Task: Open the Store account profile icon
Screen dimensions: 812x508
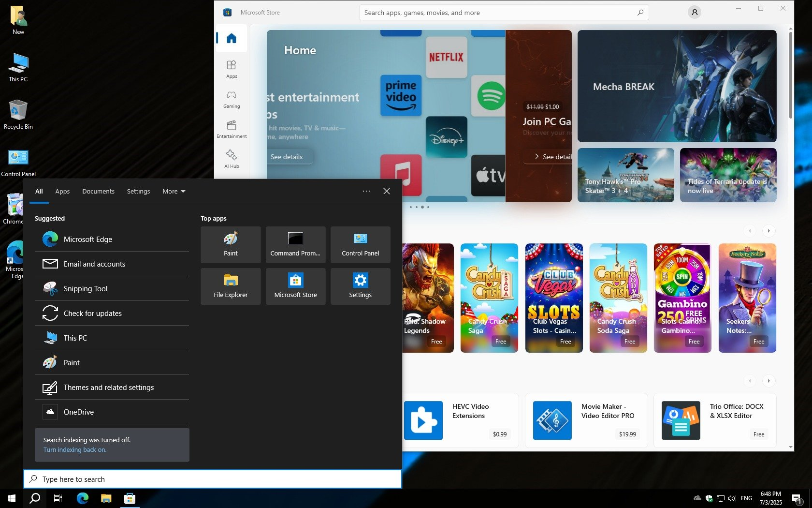Action: [x=694, y=13]
